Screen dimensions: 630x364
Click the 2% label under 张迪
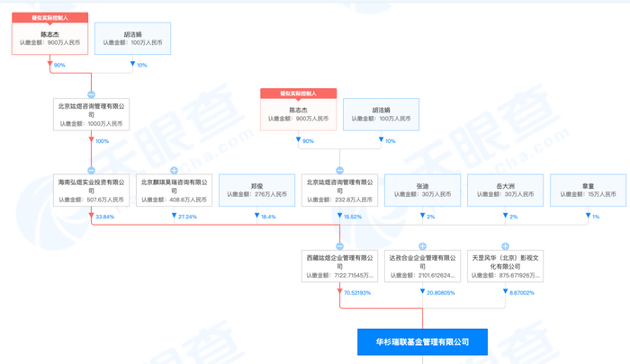coord(431,217)
